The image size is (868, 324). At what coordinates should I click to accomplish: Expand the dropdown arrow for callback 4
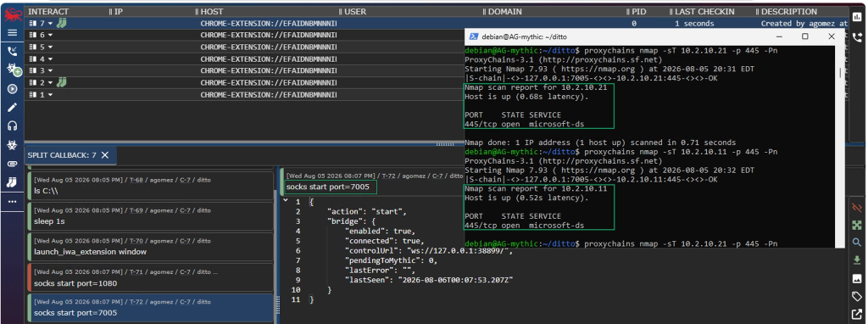[50, 59]
